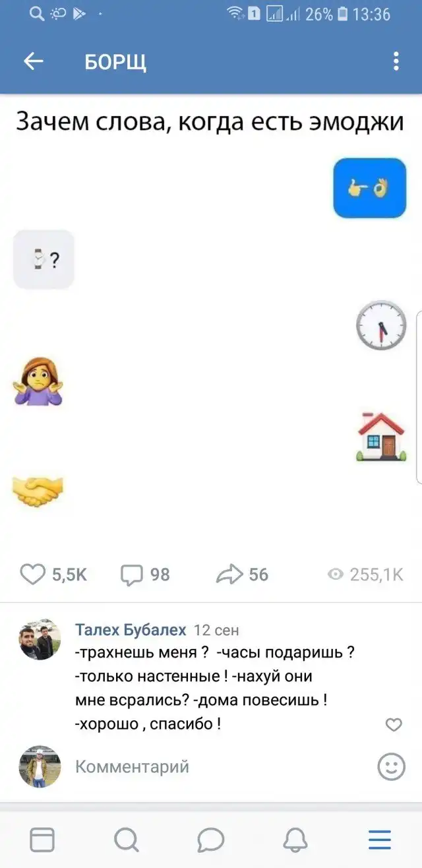
Task: Open the search tab
Action: click(x=126, y=840)
